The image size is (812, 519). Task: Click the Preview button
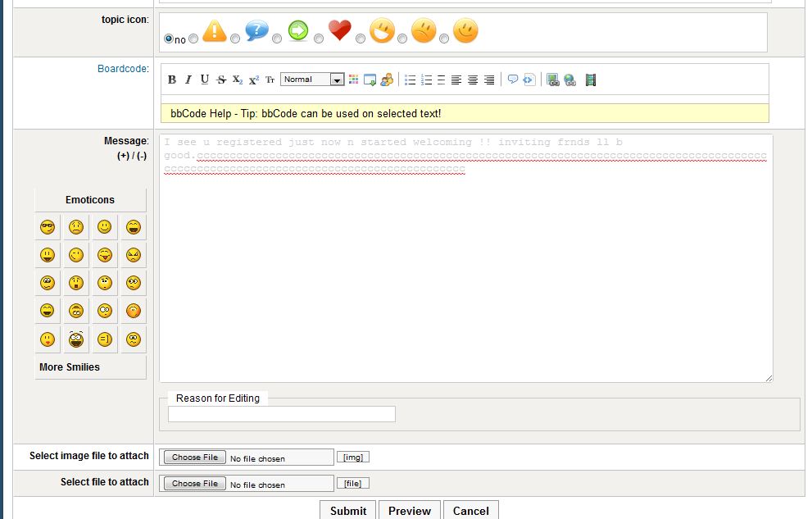click(410, 510)
